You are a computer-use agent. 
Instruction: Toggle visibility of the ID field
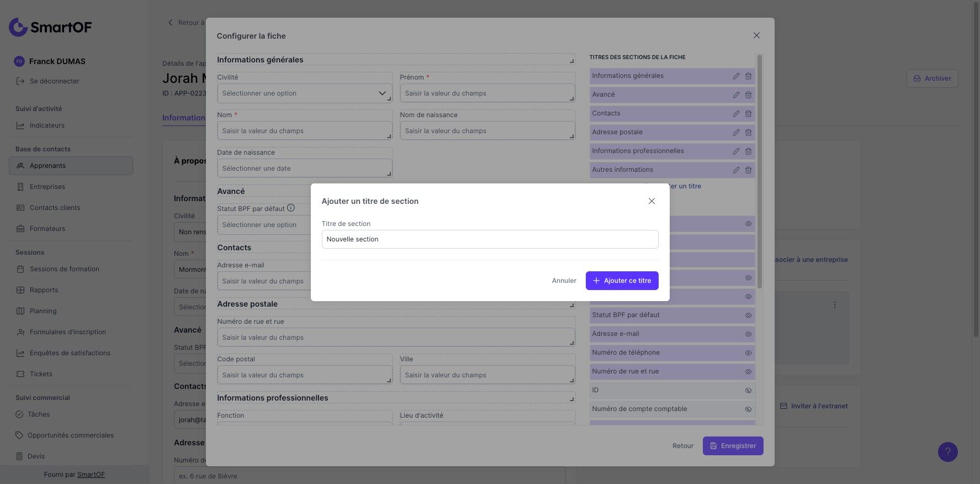coord(748,391)
